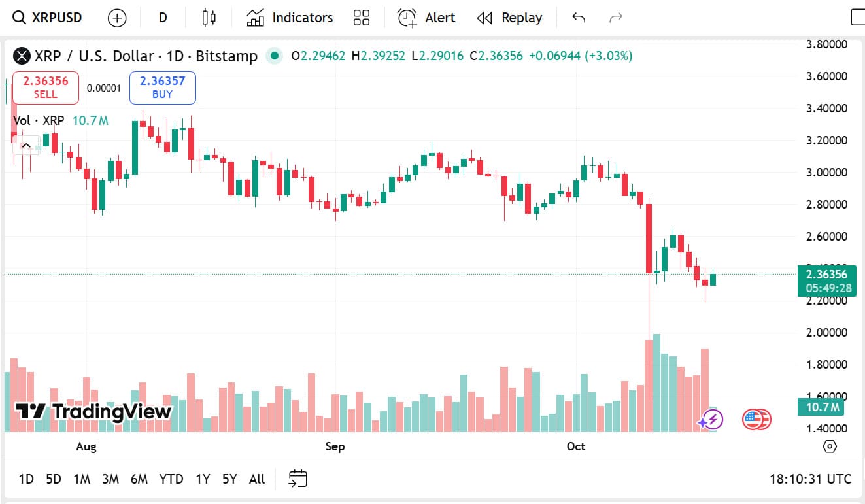Open the indicator templates grid icon

point(361,18)
